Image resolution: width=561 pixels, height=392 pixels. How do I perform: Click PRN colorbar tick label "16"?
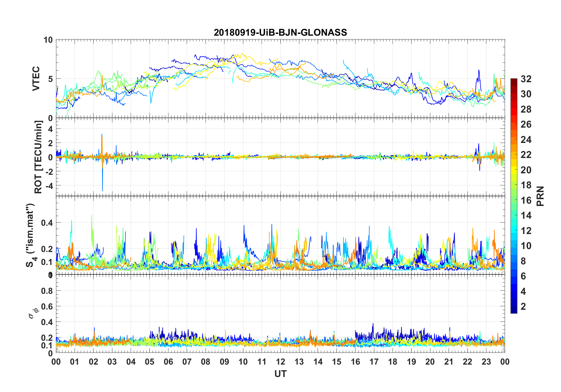click(526, 200)
